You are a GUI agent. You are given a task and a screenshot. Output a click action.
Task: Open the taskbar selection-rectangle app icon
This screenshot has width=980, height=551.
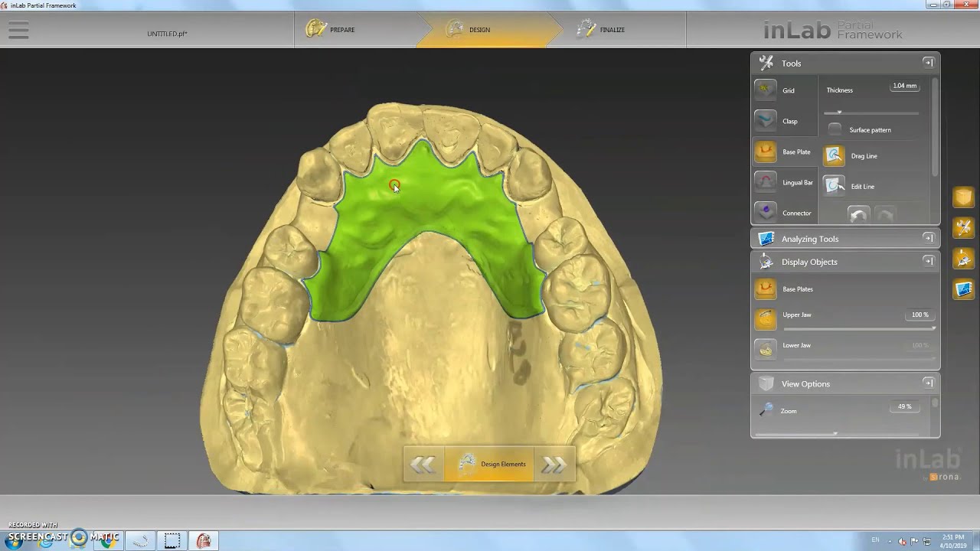[x=172, y=540]
